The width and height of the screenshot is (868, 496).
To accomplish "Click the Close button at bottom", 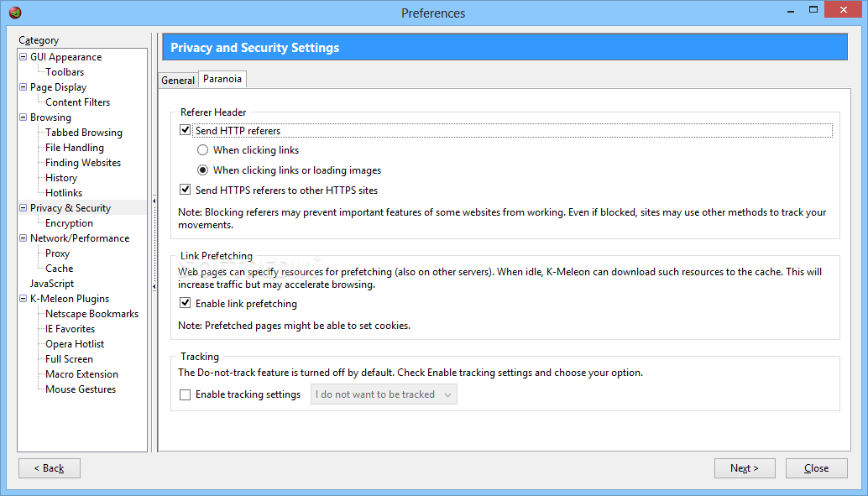I will 817,468.
